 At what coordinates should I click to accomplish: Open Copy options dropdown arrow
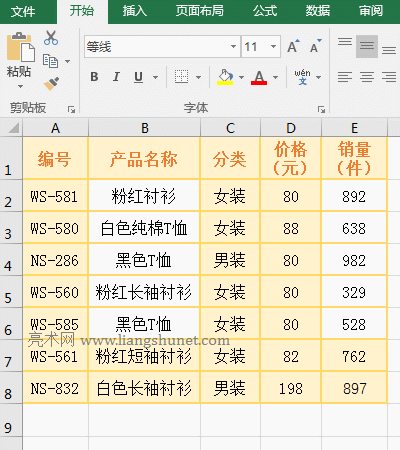click(68, 61)
